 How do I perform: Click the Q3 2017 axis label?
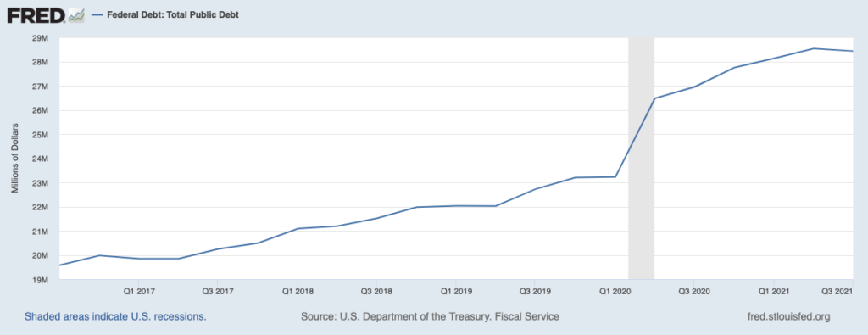pos(218,291)
